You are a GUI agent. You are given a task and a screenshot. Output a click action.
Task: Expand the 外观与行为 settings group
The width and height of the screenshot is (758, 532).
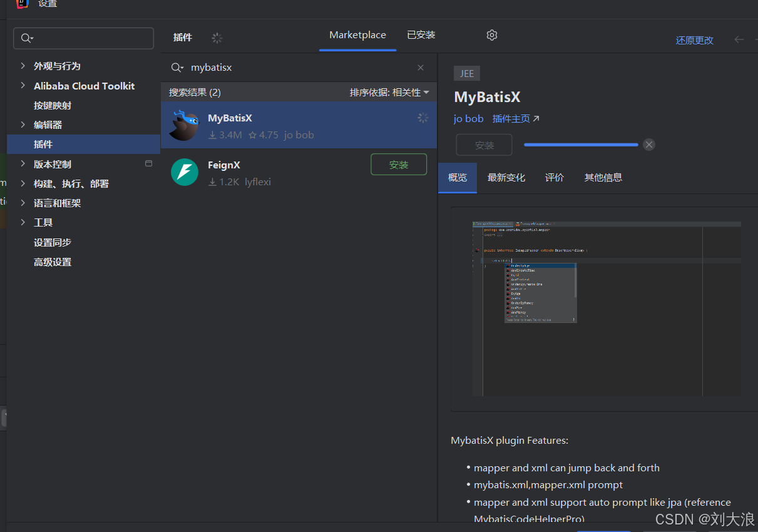click(23, 66)
